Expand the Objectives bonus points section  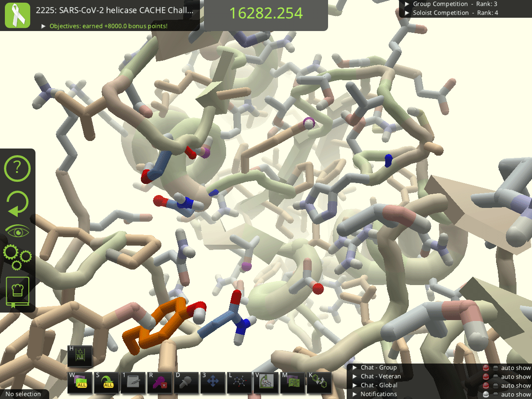point(43,26)
